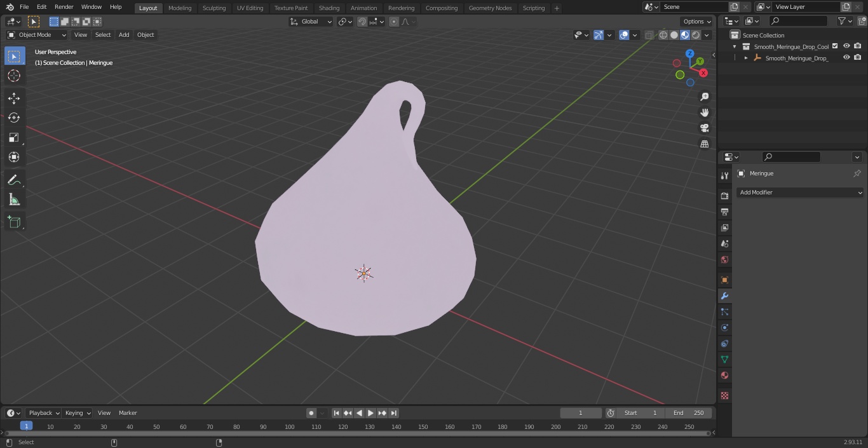
Task: Toggle viewport overlays
Action: click(624, 35)
